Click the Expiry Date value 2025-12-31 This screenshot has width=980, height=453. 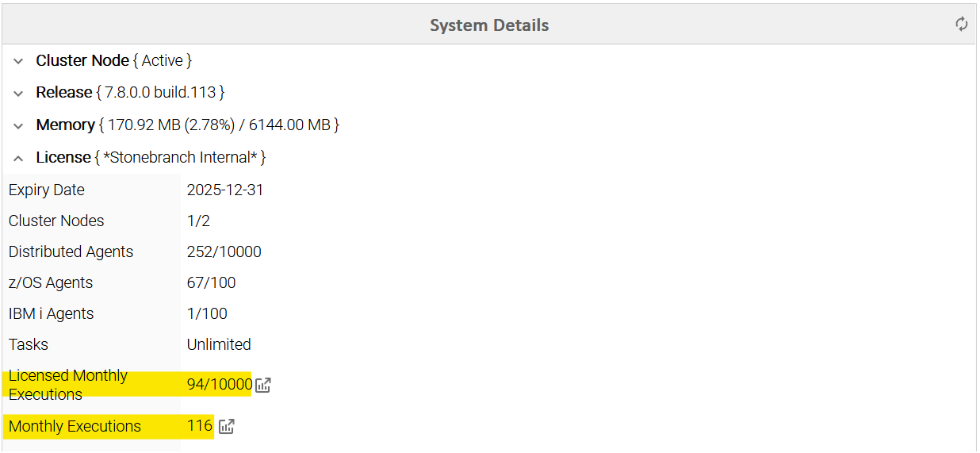(225, 190)
